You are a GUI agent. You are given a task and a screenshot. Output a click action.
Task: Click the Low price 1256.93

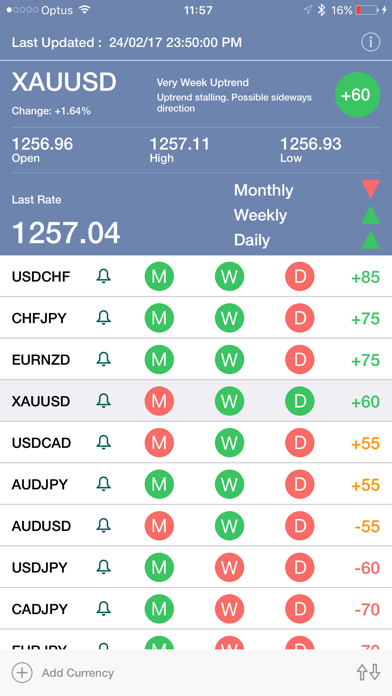coord(311,144)
